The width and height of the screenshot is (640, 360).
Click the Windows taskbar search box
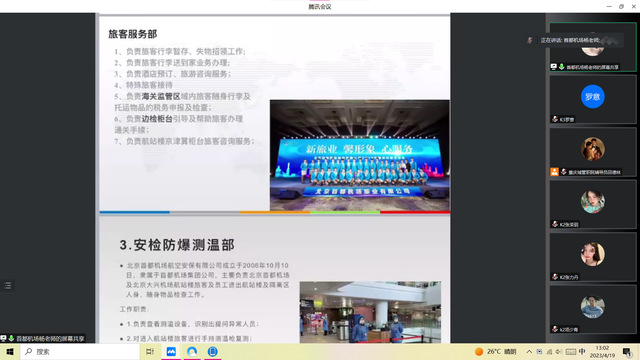[x=80, y=351]
